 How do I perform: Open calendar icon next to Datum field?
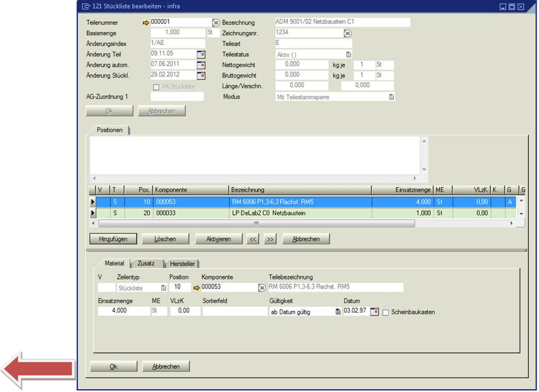pos(374,312)
